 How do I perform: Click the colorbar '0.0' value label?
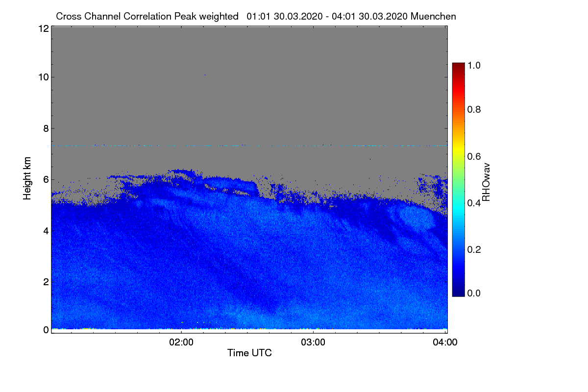(x=473, y=293)
